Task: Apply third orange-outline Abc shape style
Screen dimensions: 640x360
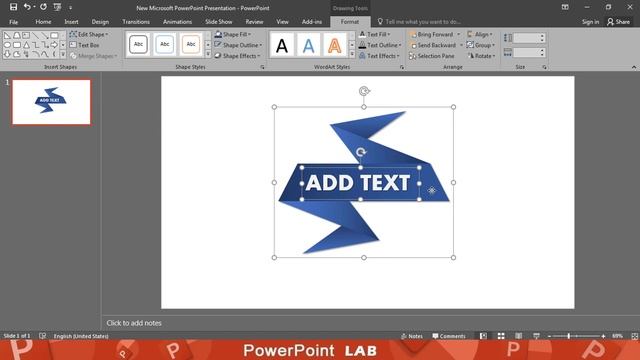Action: (191, 44)
